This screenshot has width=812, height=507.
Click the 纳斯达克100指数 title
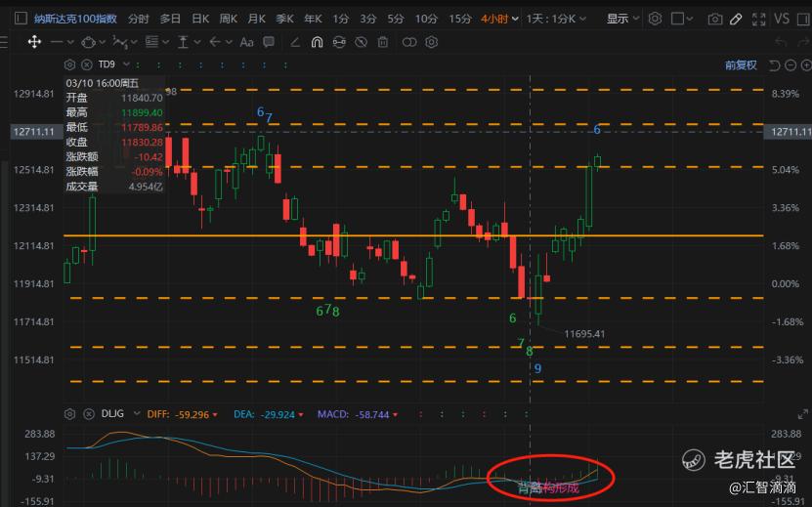75,20
